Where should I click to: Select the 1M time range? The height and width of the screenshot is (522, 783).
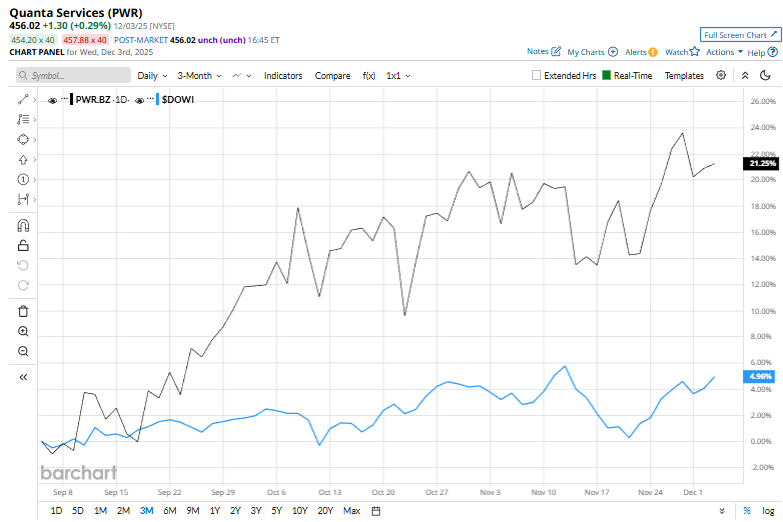coord(100,511)
